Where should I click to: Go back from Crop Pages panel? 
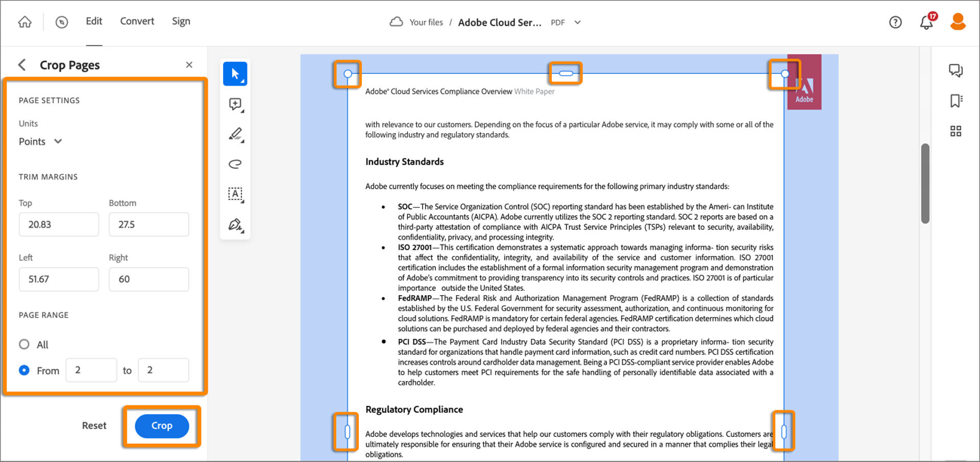(21, 65)
